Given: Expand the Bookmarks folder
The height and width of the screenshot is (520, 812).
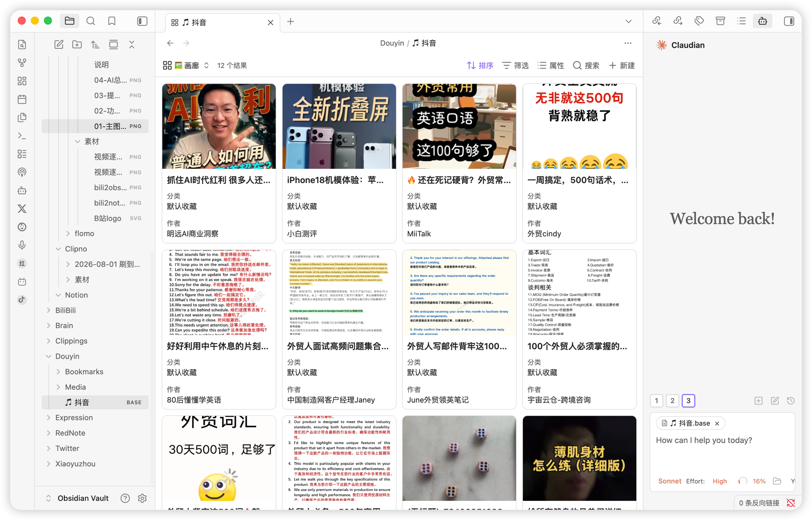Looking at the screenshot, I should [x=58, y=372].
